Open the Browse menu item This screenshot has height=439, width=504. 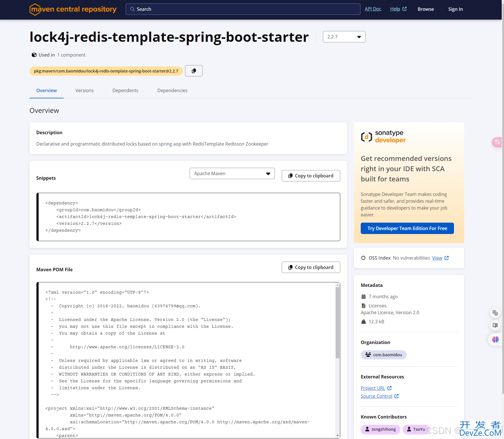pyautogui.click(x=426, y=9)
